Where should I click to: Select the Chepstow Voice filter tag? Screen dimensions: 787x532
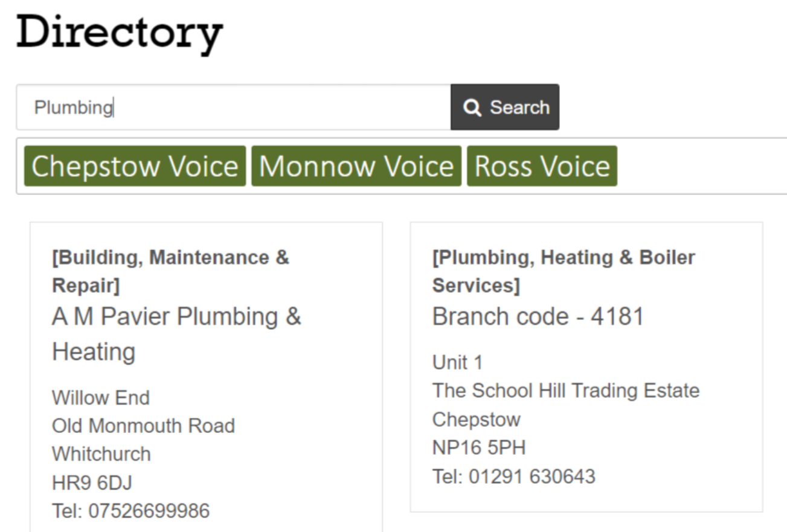click(135, 166)
